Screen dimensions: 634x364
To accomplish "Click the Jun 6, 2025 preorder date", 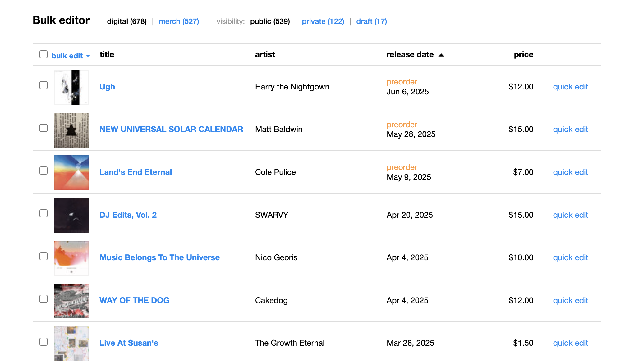I will click(407, 92).
